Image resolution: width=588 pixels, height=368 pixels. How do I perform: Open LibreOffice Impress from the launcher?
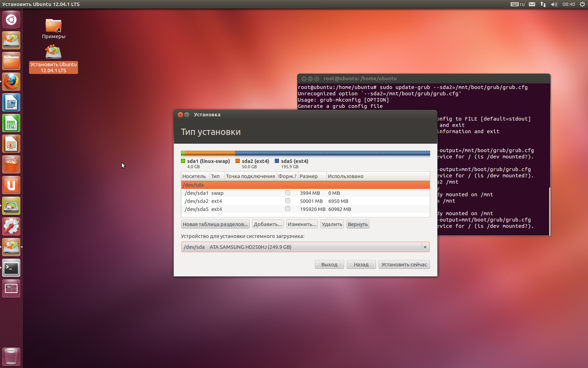point(11,144)
